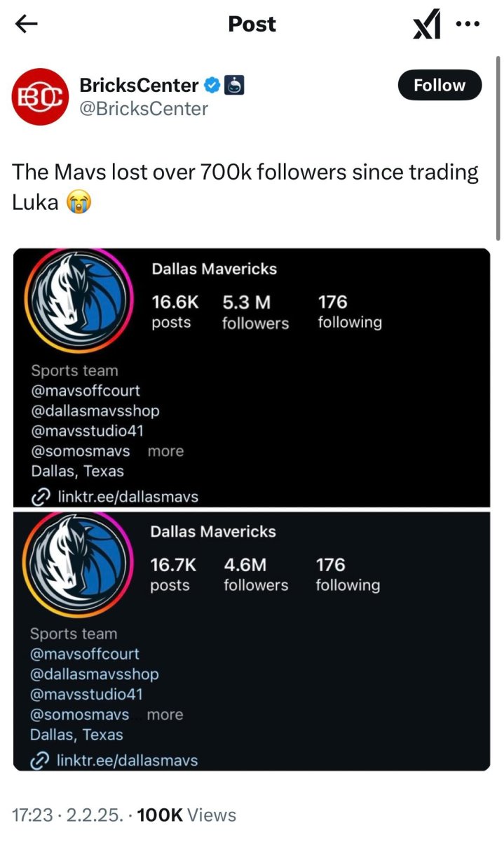Click the blue verified checkmark badge
This screenshot has width=504, height=842.
[212, 86]
